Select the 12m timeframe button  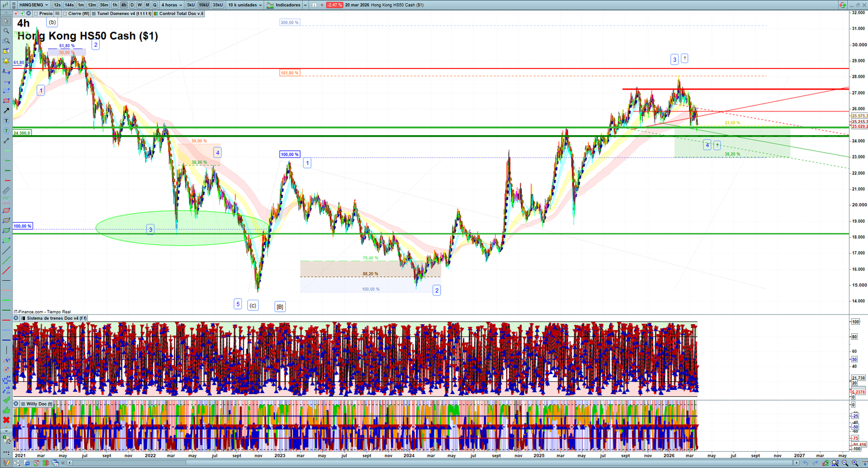92,5
